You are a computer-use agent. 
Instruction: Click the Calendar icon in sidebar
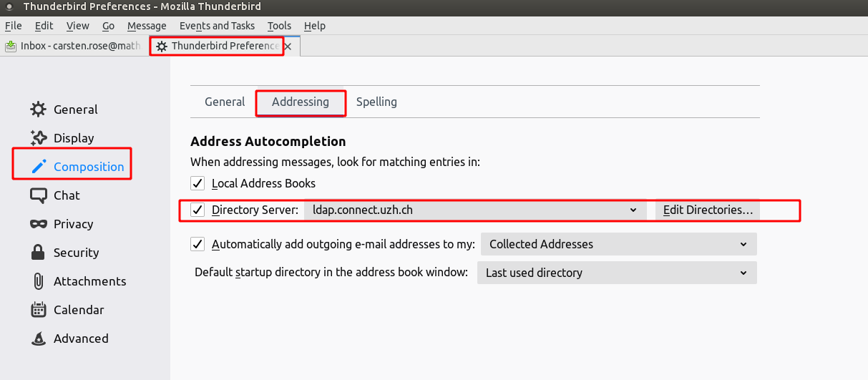click(x=38, y=310)
